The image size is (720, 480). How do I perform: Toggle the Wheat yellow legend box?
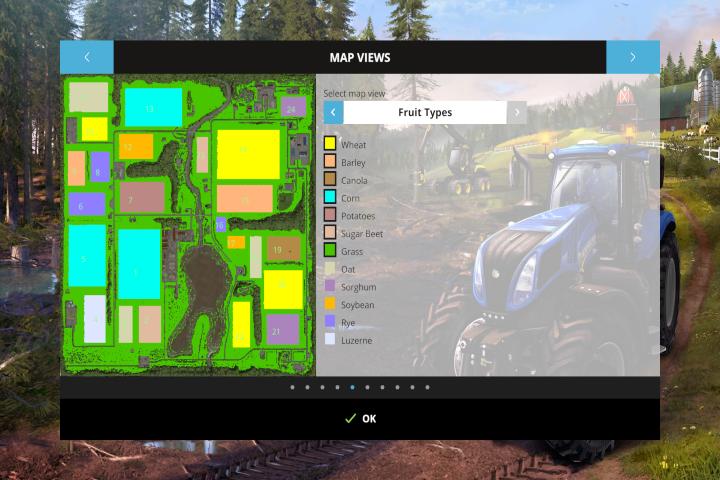[330, 145]
